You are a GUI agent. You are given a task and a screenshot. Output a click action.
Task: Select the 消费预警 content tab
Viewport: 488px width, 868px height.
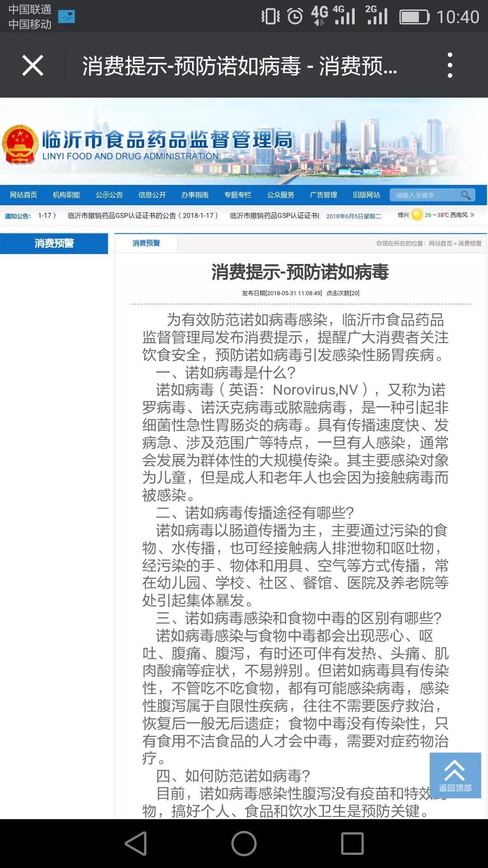point(146,243)
